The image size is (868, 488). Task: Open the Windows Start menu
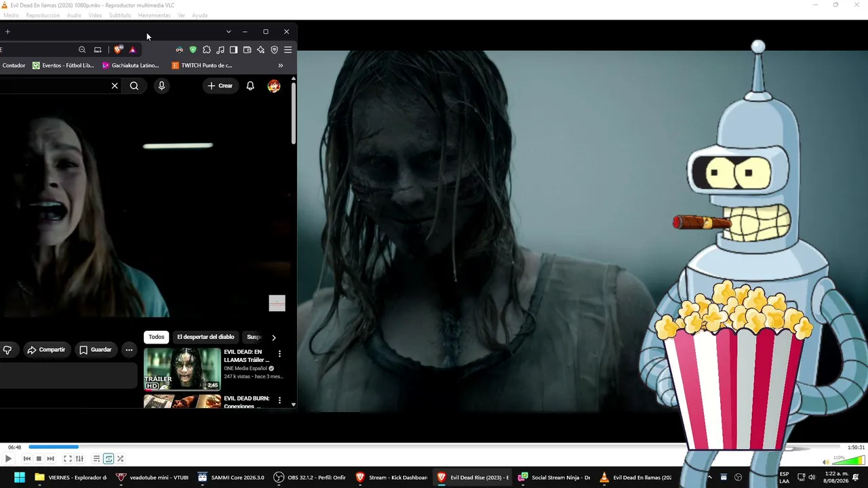click(19, 477)
